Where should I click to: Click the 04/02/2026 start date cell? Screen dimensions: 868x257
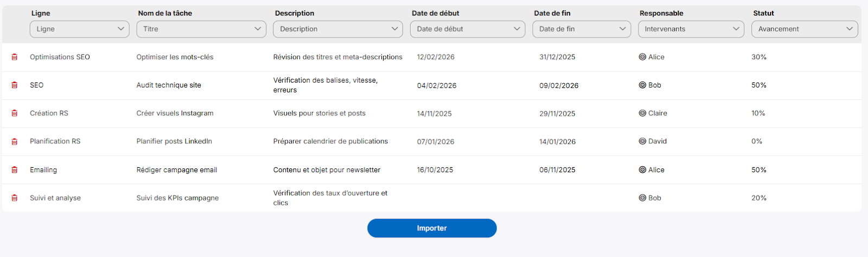(437, 85)
